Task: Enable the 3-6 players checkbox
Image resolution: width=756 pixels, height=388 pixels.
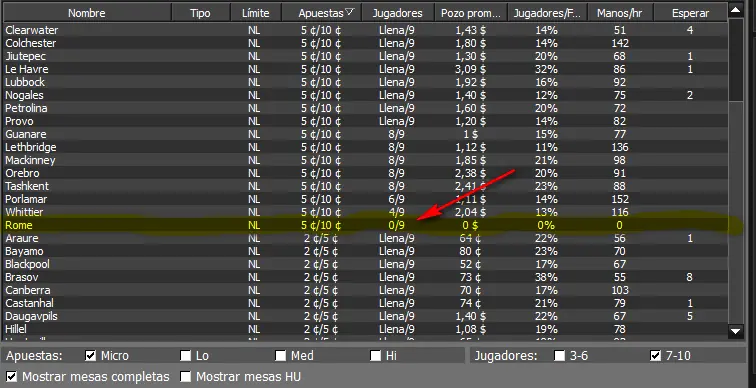Action: pos(559,356)
